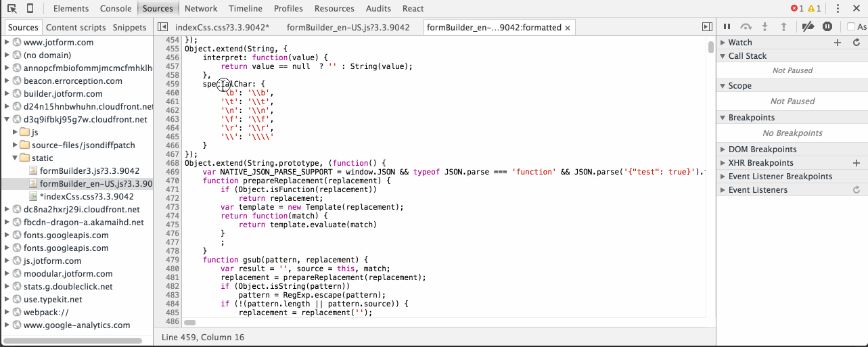Collapse the Scope section

coord(722,86)
